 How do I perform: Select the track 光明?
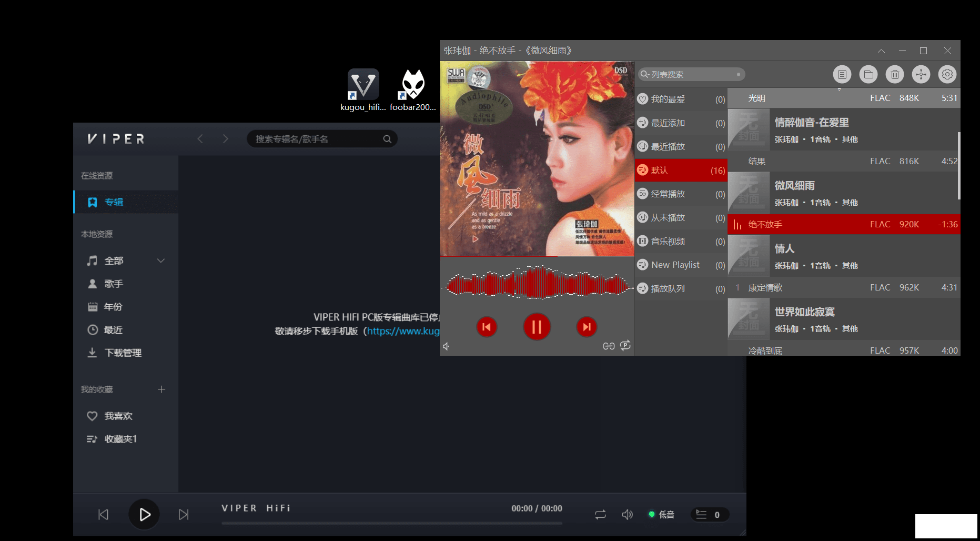[x=844, y=98]
